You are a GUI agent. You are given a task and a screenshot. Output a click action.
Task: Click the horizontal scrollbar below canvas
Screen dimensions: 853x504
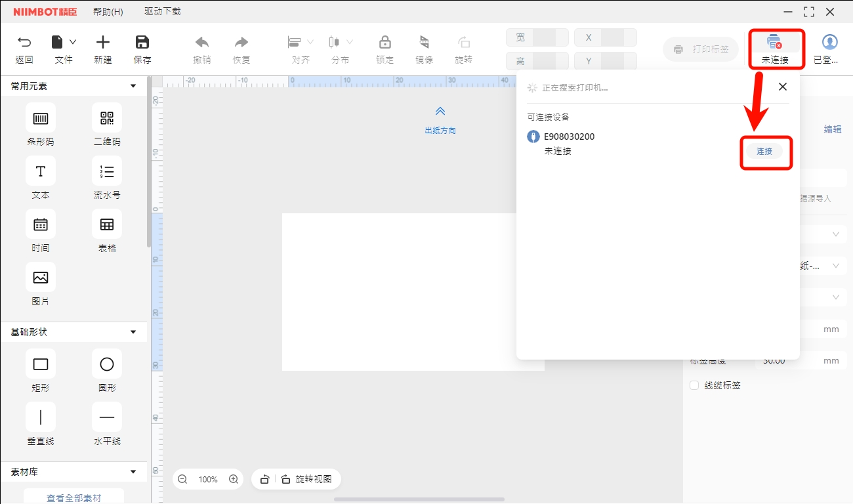coord(420,499)
